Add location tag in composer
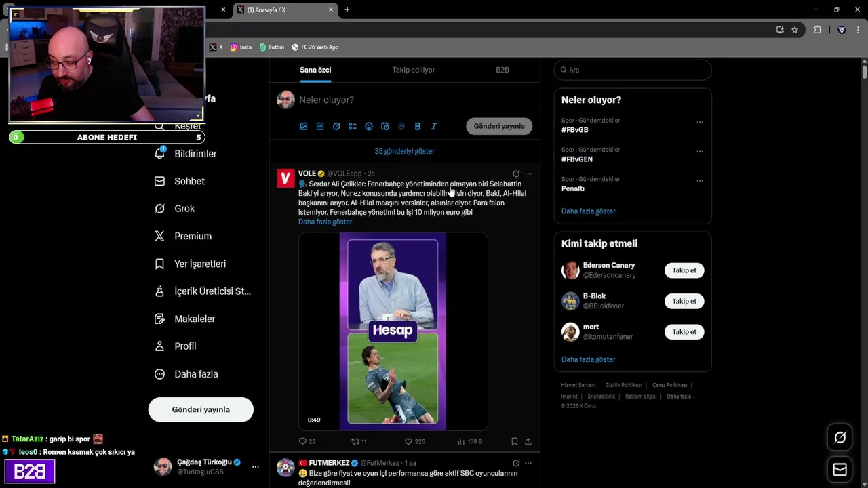The height and width of the screenshot is (488, 868). pyautogui.click(x=401, y=126)
